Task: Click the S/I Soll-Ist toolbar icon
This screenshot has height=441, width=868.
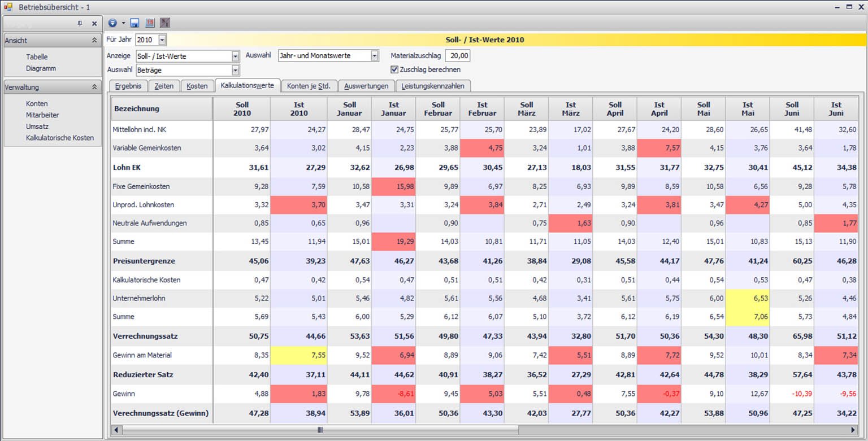Action: click(165, 23)
